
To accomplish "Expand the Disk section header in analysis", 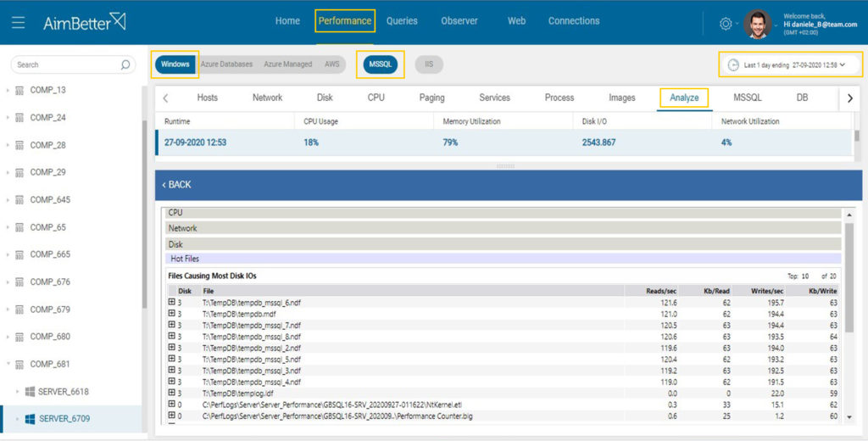I will 503,244.
